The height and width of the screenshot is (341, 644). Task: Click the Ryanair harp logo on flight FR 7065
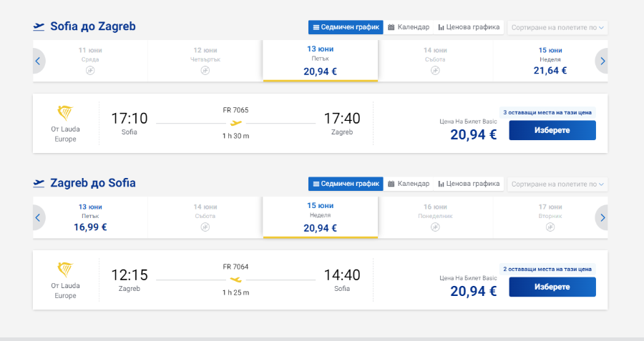point(65,113)
